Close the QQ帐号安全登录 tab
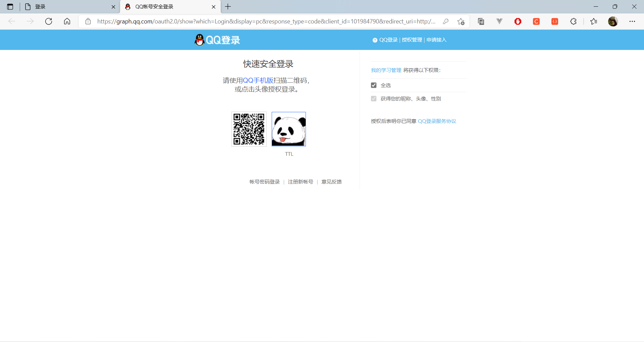This screenshot has width=644, height=342. click(x=214, y=7)
